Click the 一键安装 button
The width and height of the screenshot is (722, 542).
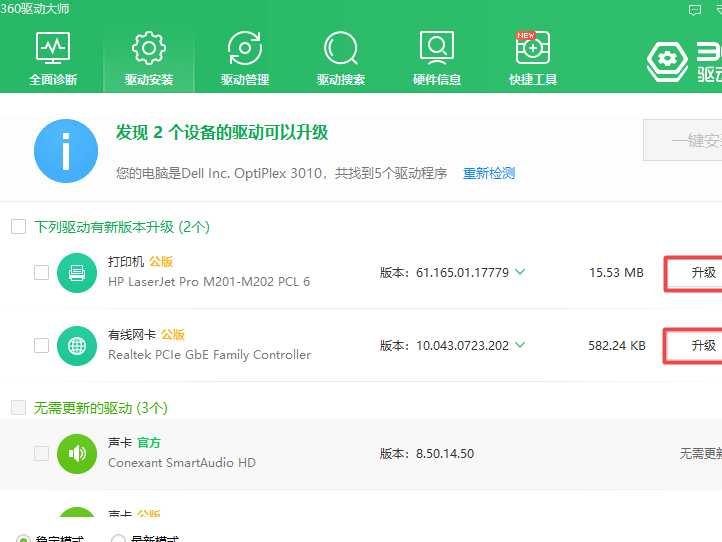pos(683,140)
